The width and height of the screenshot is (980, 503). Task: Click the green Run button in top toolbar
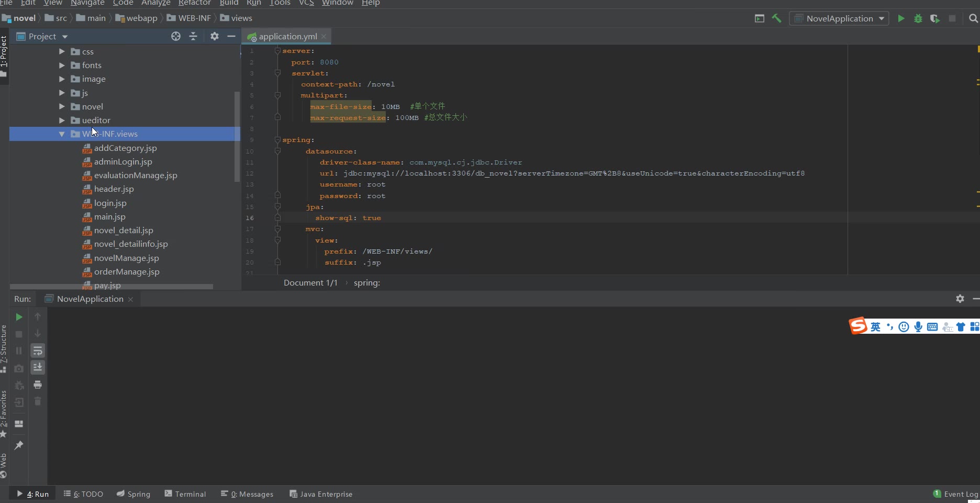click(901, 18)
